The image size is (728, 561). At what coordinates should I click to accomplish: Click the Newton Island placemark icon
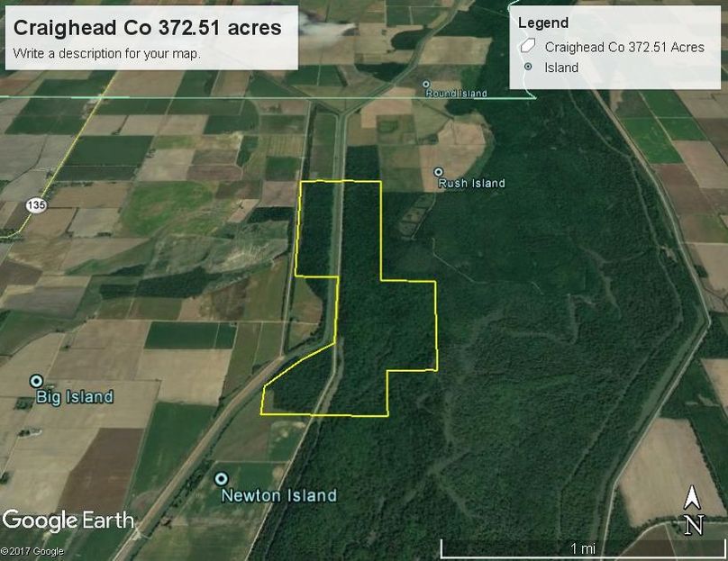point(222,478)
